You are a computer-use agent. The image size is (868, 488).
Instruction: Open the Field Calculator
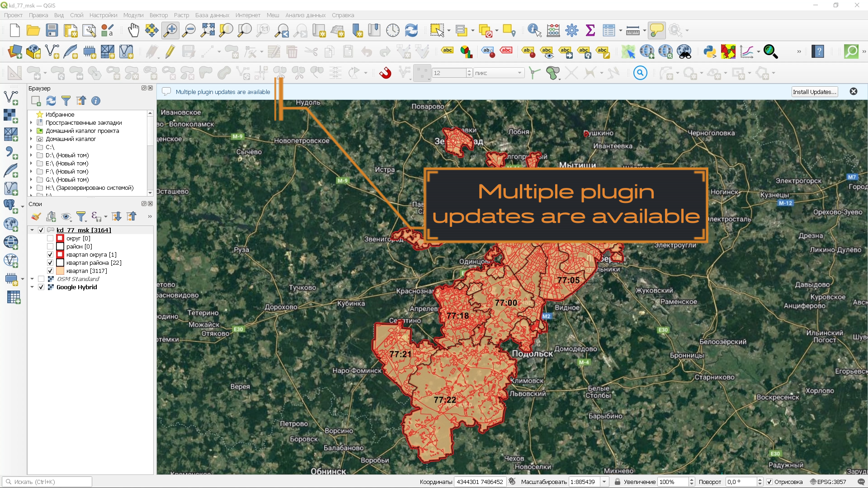click(553, 30)
